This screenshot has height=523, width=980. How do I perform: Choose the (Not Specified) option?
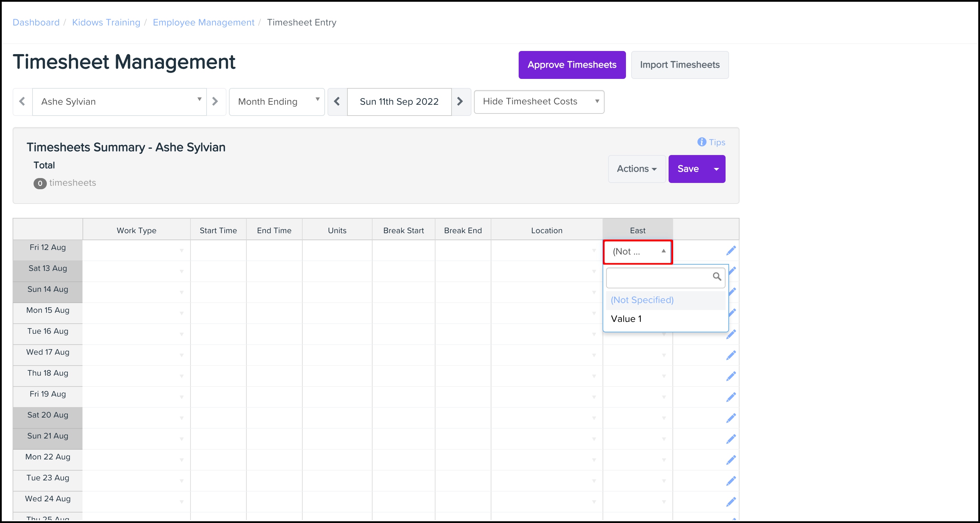click(642, 300)
